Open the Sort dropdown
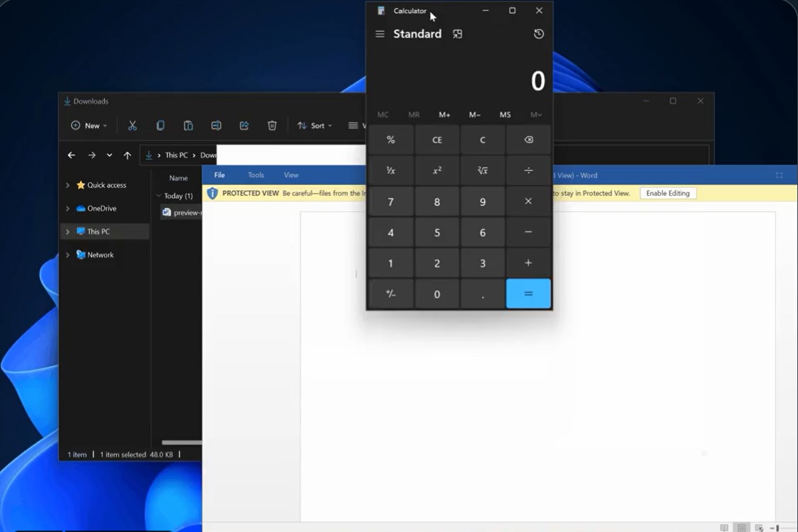Screen dimensions: 798x532 point(315,126)
